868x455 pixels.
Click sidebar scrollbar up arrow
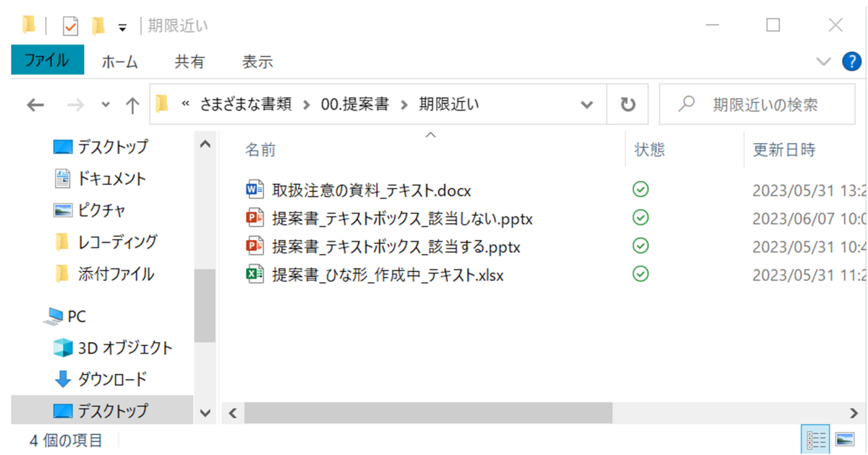point(205,145)
